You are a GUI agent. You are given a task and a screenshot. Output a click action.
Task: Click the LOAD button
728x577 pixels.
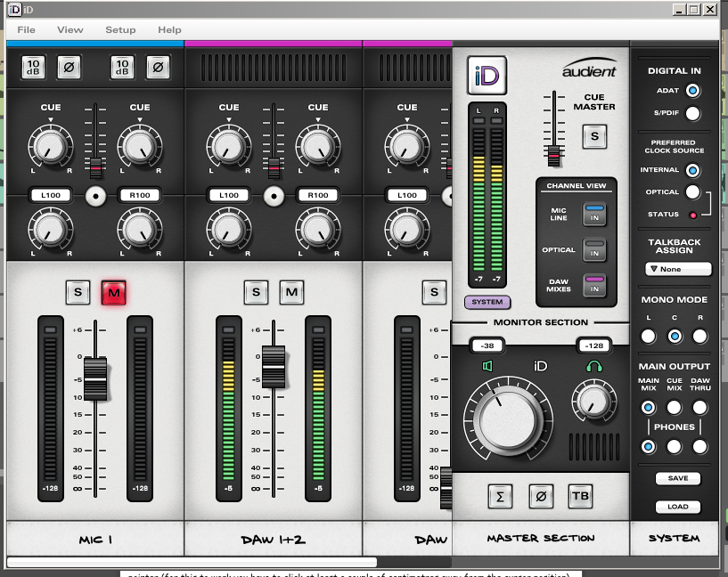[678, 507]
